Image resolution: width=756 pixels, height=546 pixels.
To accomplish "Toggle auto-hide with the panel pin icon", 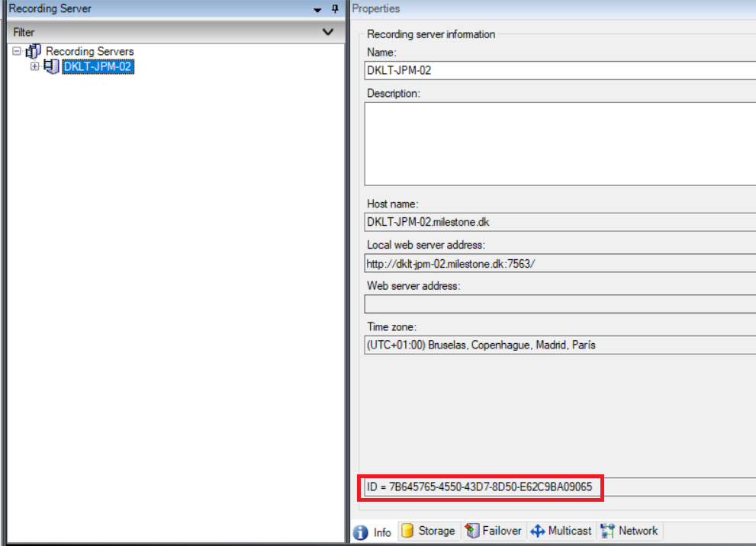I will pos(336,8).
